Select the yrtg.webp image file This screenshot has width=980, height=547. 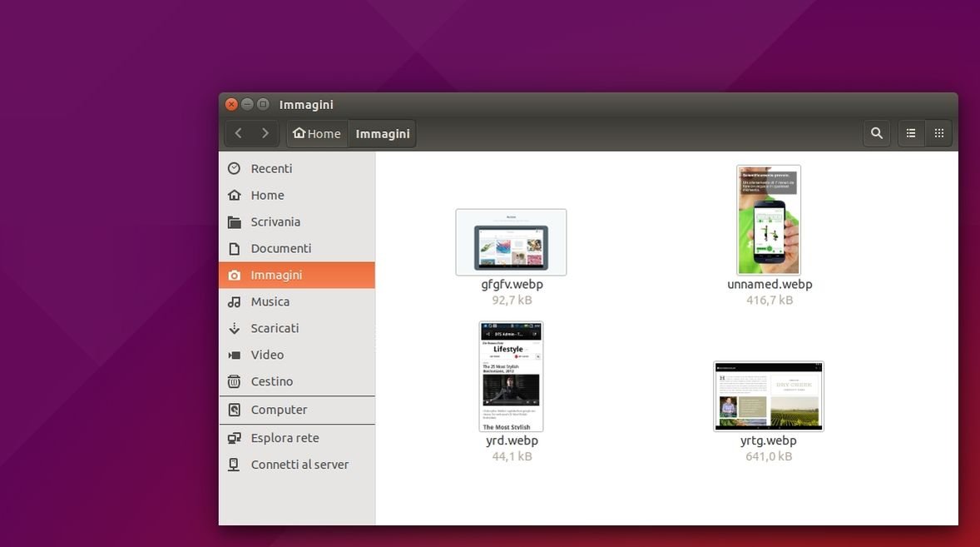coord(769,396)
